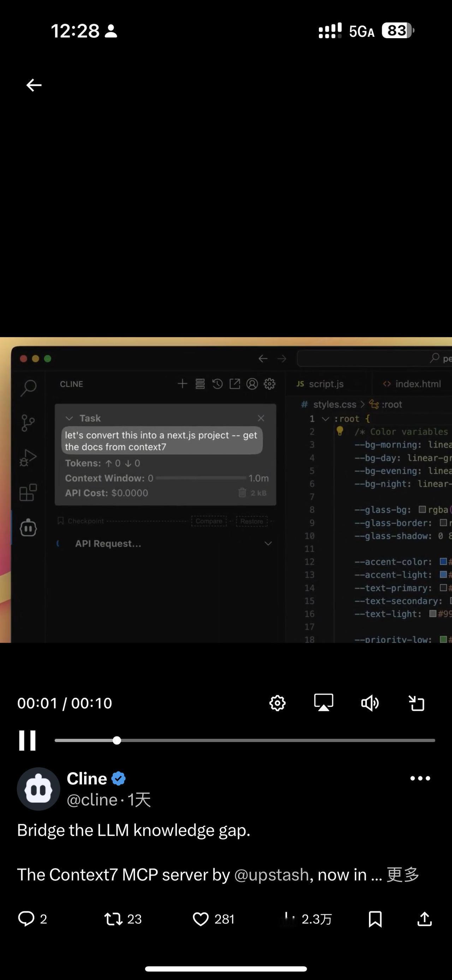452x980 pixels.
Task: Pause the video playback
Action: pyautogui.click(x=28, y=740)
